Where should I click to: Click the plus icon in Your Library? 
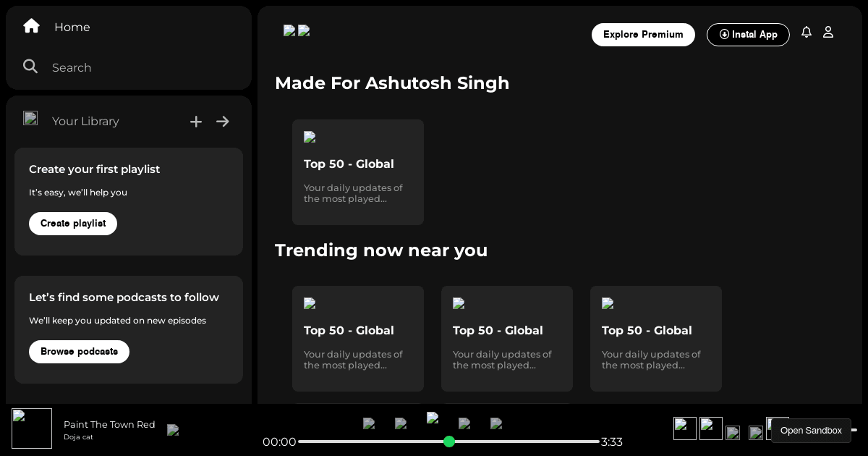tap(196, 122)
